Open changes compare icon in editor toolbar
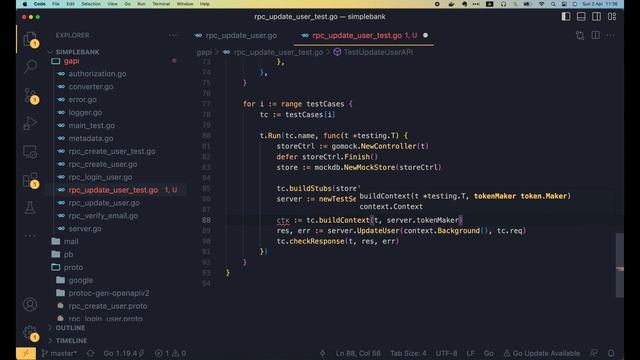Screen dimensions: 640x360 [x=580, y=36]
